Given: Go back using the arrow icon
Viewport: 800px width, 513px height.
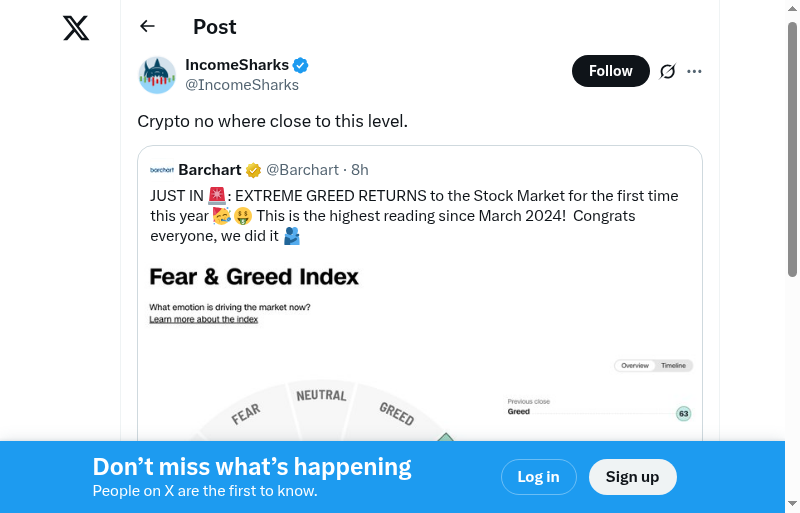Looking at the screenshot, I should click(148, 27).
